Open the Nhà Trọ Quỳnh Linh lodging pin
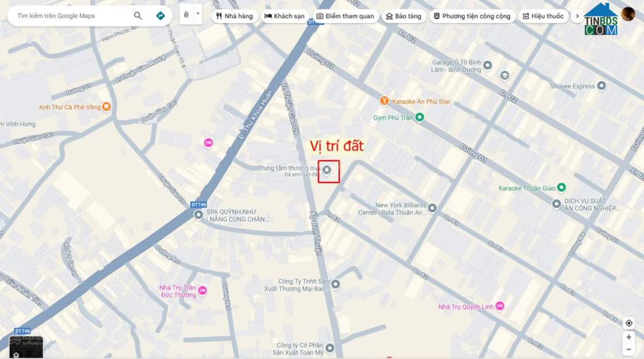644x359 pixels. (500, 306)
